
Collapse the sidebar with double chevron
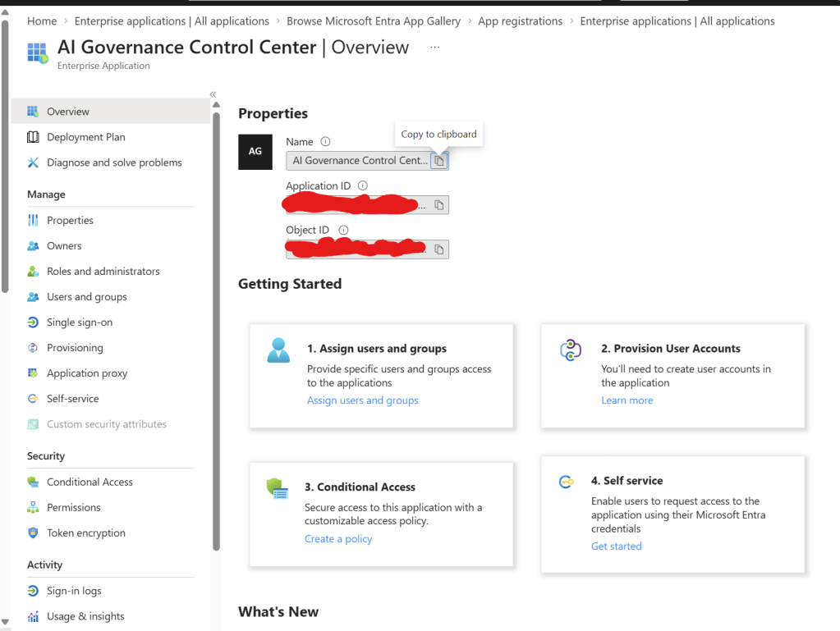point(213,94)
